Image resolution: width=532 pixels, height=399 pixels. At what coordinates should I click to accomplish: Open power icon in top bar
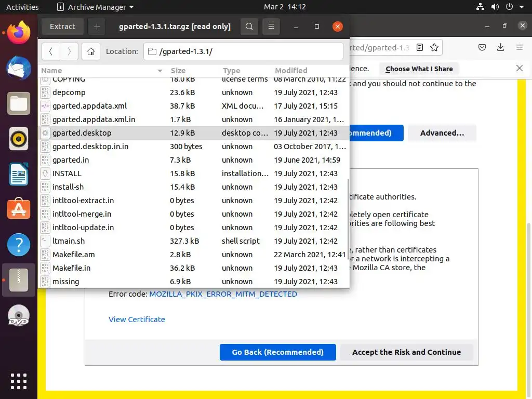pyautogui.click(x=509, y=7)
